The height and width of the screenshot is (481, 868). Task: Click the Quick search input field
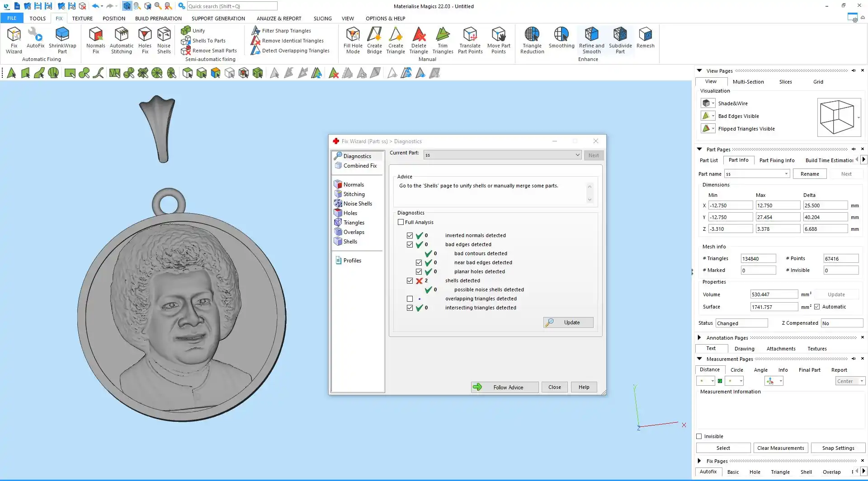pyautogui.click(x=232, y=6)
